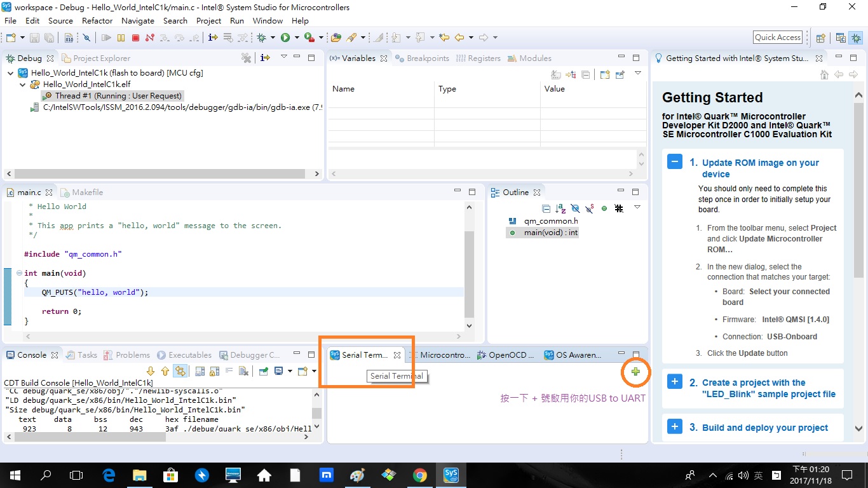Click the Disconnect debug icon
The height and width of the screenshot is (488, 868).
[150, 37]
